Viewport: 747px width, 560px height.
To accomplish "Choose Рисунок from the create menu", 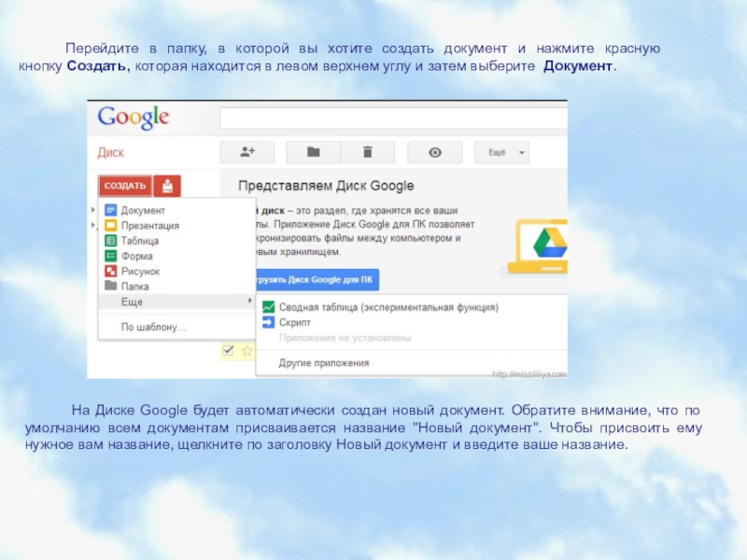I will point(176,272).
